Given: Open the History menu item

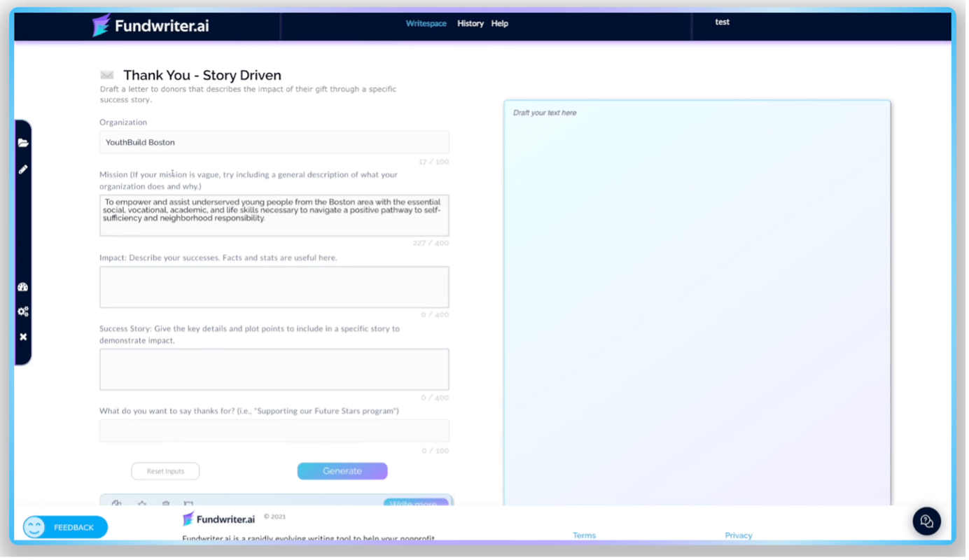Looking at the screenshot, I should 472,24.
